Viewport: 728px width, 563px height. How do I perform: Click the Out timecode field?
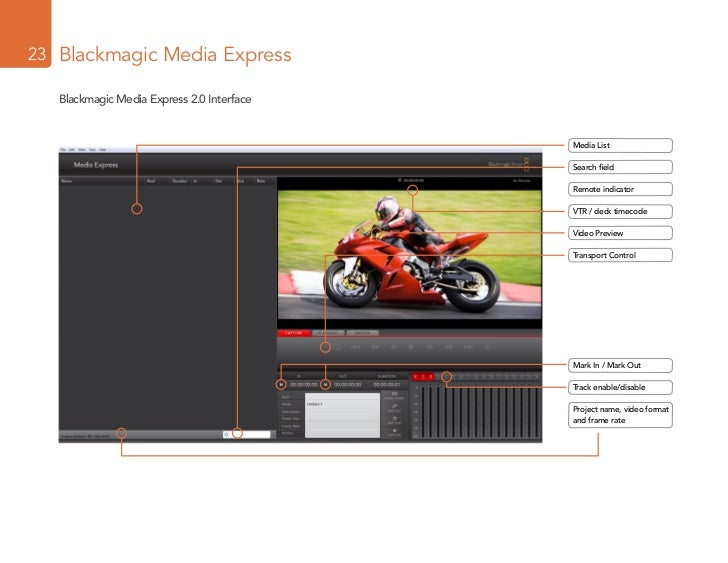[348, 385]
